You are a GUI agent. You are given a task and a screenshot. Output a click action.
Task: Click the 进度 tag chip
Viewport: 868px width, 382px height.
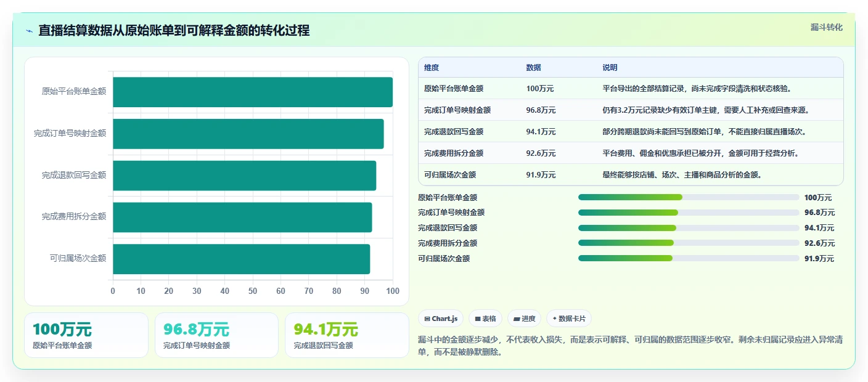tap(525, 319)
